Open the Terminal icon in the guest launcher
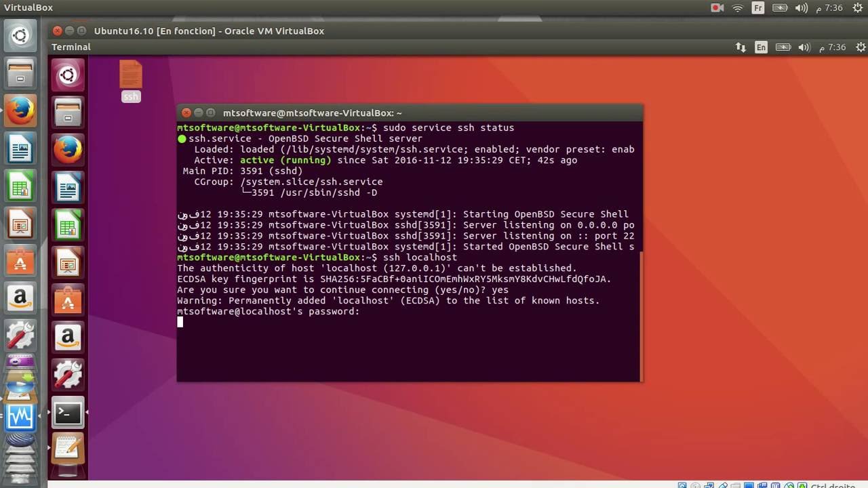Image resolution: width=868 pixels, height=488 pixels. pyautogui.click(x=68, y=413)
